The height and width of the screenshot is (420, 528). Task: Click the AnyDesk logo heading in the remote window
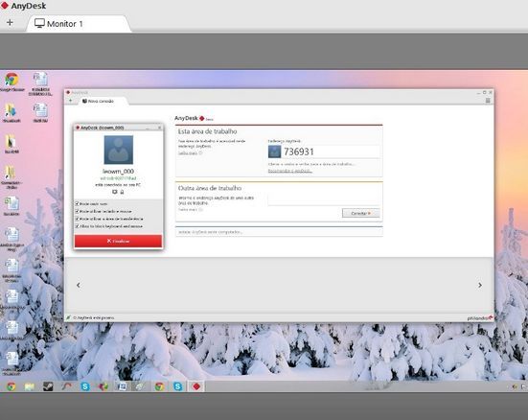194,118
